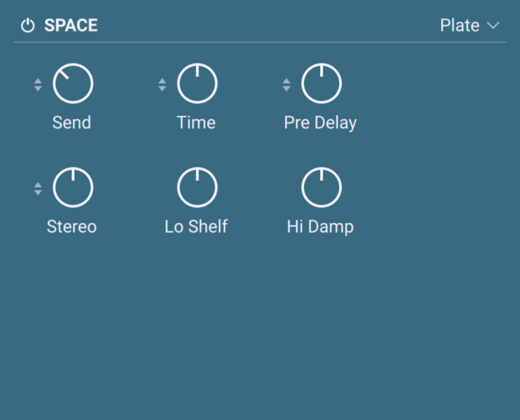This screenshot has height=420, width=520.
Task: Open the Plate reverb type dropdown
Action: point(460,26)
